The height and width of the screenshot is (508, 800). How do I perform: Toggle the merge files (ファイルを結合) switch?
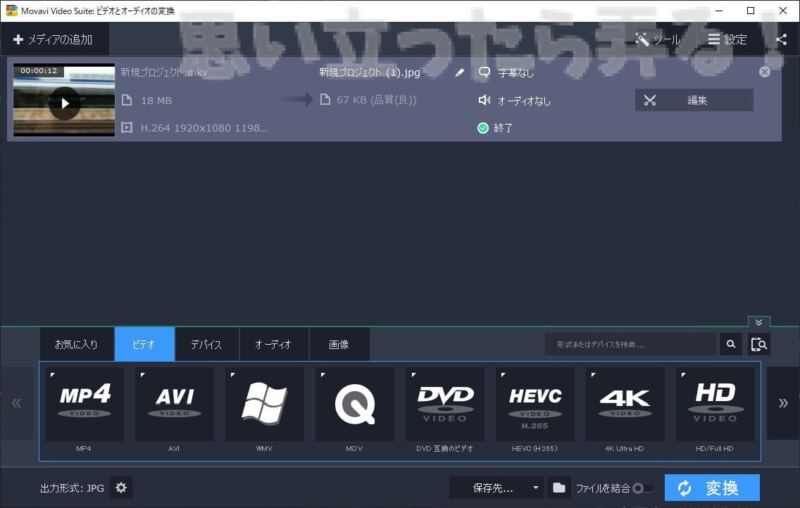[642, 488]
